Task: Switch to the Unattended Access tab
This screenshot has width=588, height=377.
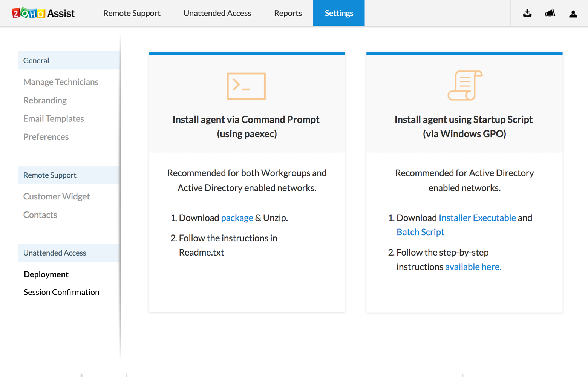Action: coord(217,13)
